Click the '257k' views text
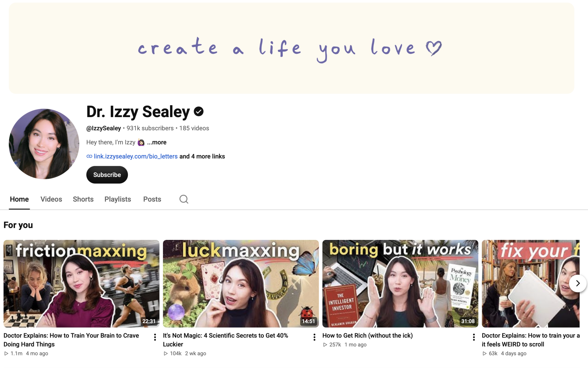 [335, 345]
